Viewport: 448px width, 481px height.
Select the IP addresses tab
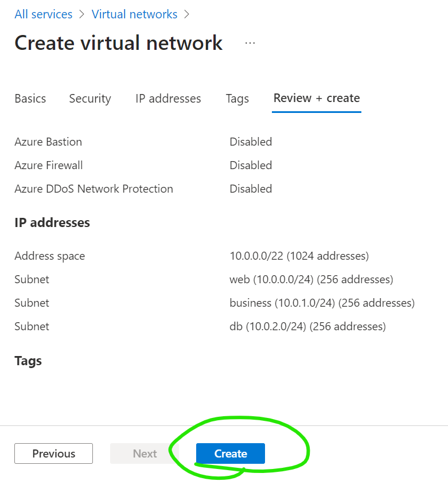(168, 99)
